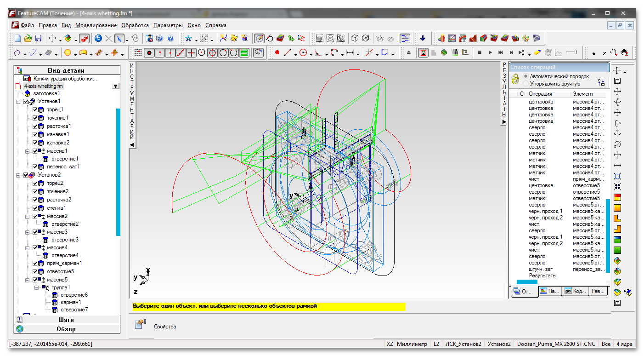Image resolution: width=644 pixels, height=356 pixels.
Task: Adjust the simulation speed slider
Action: tap(571, 53)
